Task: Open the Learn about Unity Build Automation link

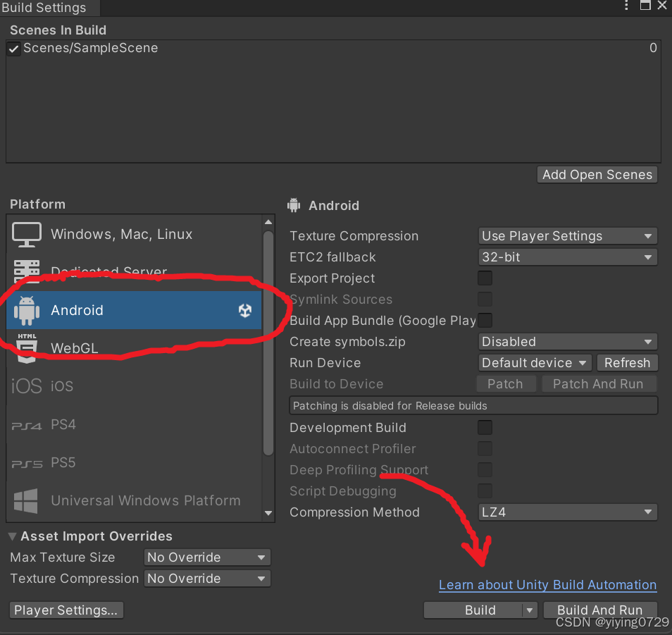Action: (x=548, y=585)
